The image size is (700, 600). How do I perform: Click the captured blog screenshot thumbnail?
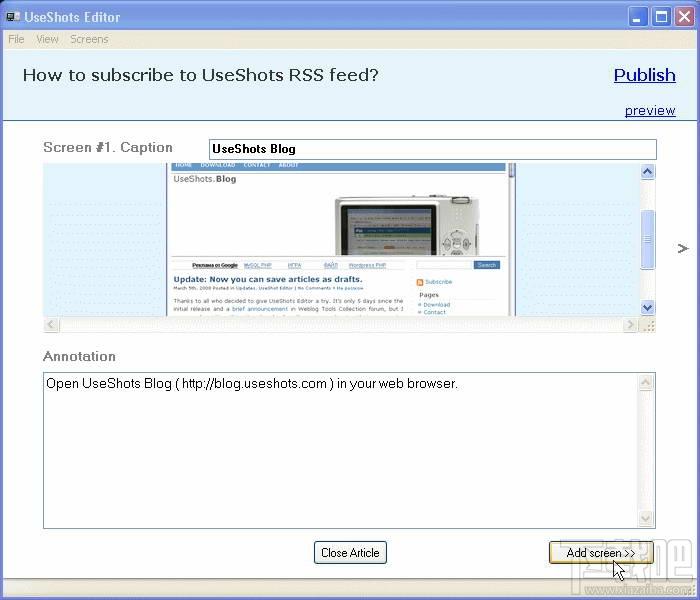point(341,240)
